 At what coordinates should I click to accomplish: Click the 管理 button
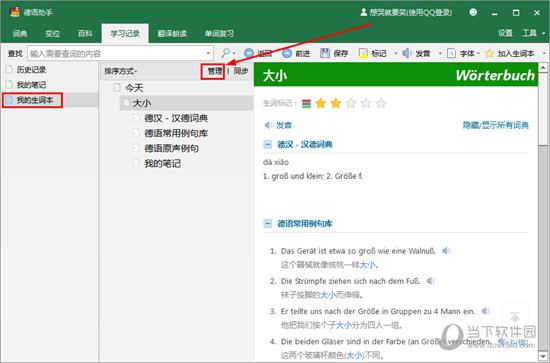[215, 71]
